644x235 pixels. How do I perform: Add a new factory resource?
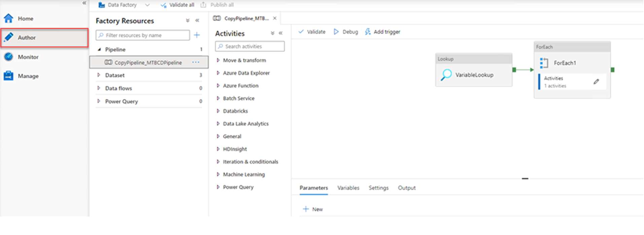[197, 35]
